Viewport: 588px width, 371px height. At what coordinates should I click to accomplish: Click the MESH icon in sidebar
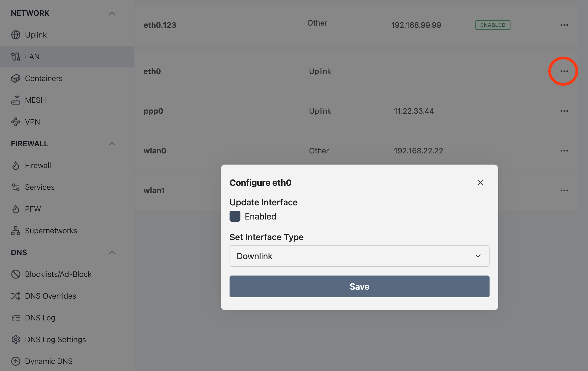pyautogui.click(x=16, y=100)
